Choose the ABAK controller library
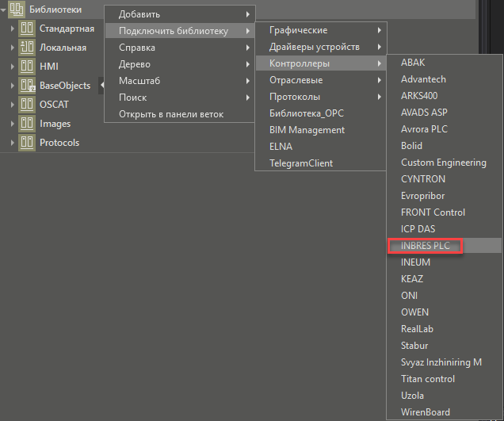Viewport: 504px width, 421px height. (445, 63)
